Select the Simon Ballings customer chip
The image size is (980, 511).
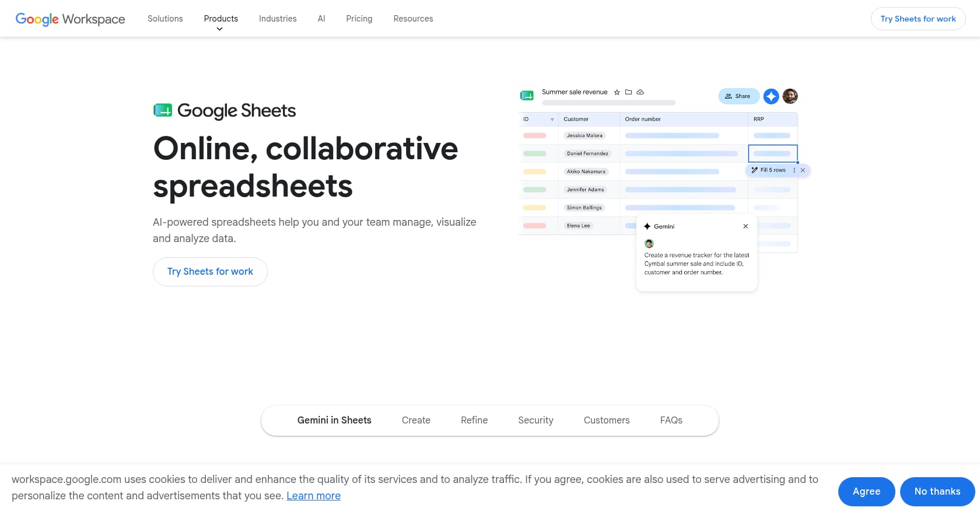pos(584,208)
